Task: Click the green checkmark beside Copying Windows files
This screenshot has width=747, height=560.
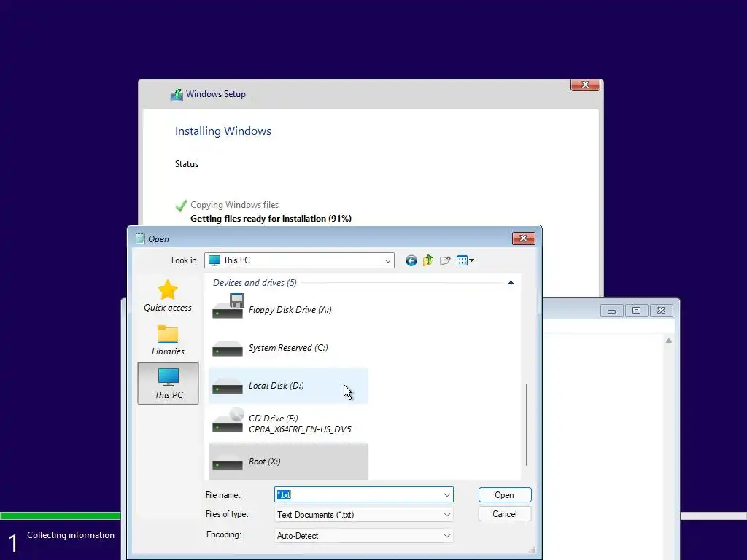Action: tap(181, 205)
